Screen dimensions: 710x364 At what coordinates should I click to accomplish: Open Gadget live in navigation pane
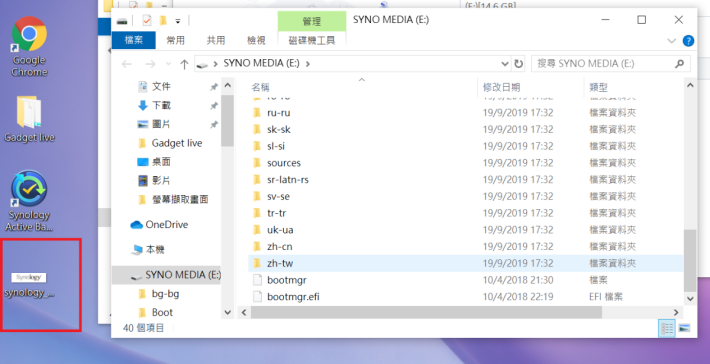(x=170, y=143)
